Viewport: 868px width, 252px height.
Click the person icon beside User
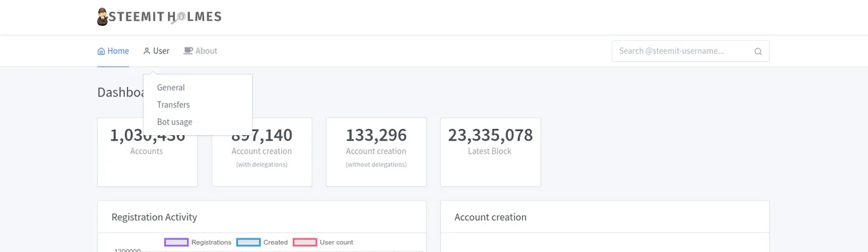(146, 51)
